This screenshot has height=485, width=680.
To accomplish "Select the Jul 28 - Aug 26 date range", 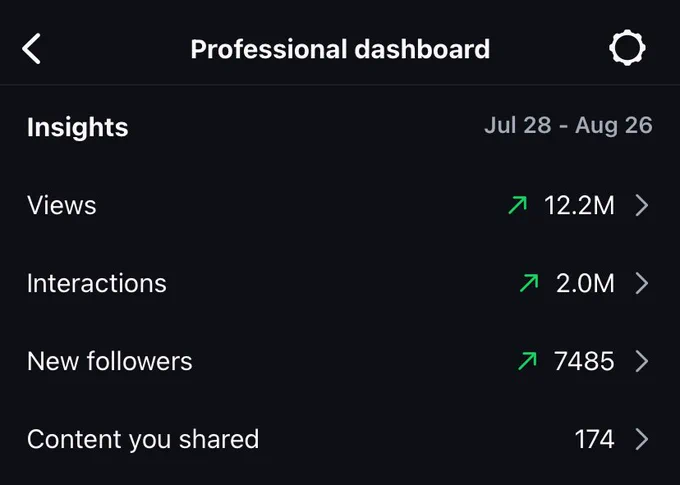I will click(568, 125).
